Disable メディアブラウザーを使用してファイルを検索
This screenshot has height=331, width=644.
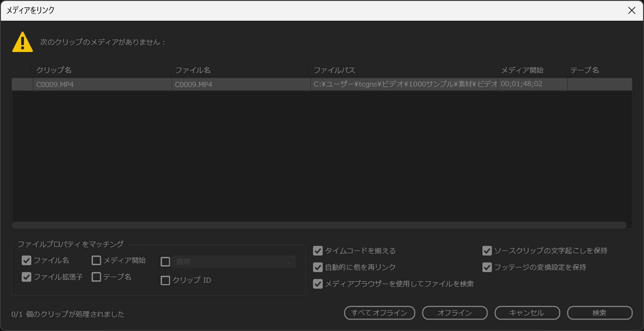pos(317,284)
